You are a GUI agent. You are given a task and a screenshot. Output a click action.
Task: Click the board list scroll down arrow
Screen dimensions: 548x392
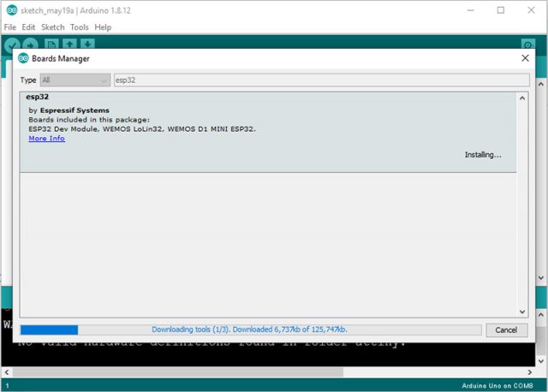point(522,312)
